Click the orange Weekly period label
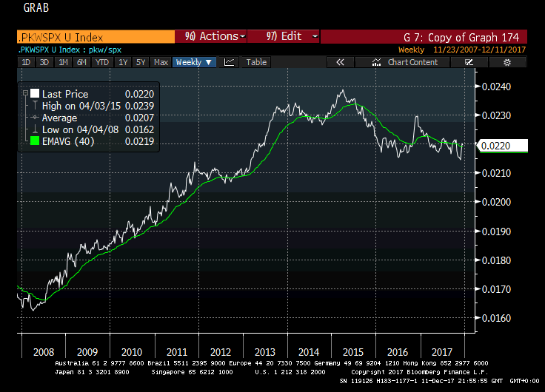 [x=411, y=50]
